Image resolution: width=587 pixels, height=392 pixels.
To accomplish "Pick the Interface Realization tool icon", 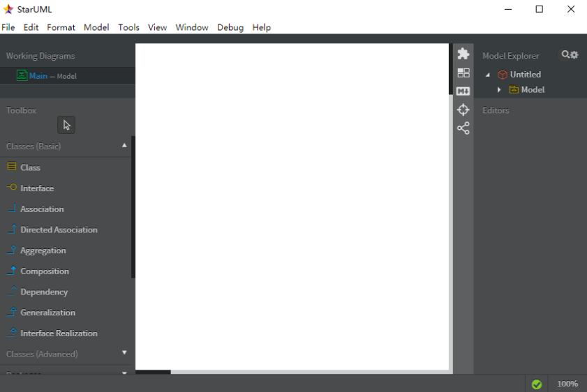I will [x=12, y=332].
